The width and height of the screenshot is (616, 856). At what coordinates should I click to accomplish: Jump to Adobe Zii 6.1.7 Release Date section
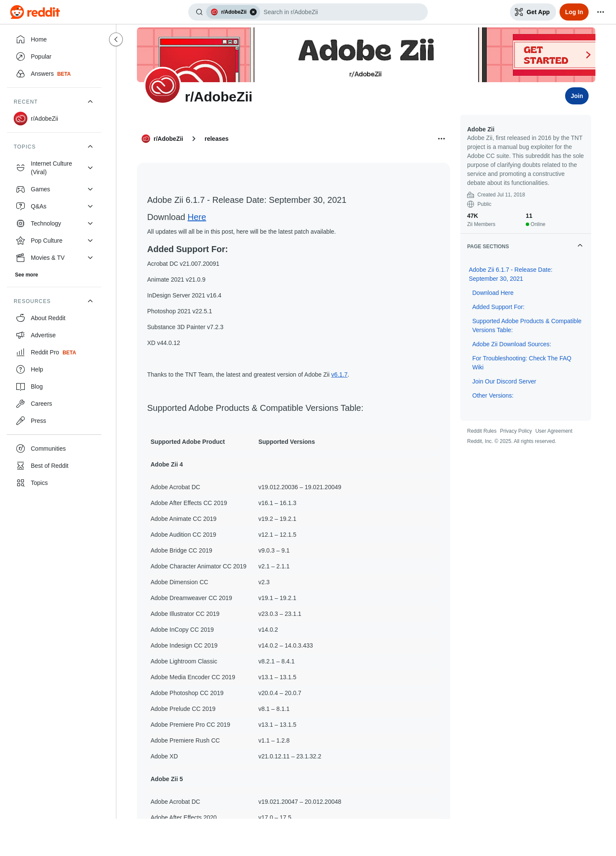(x=510, y=274)
